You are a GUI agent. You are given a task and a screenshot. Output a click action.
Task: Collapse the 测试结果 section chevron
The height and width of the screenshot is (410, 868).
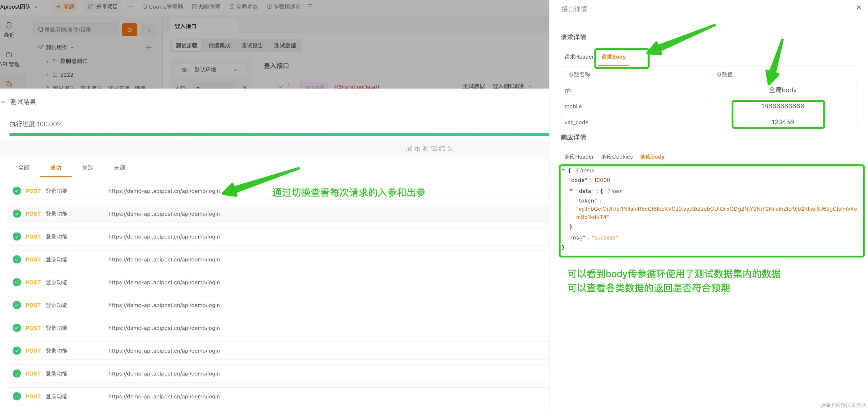[3, 102]
